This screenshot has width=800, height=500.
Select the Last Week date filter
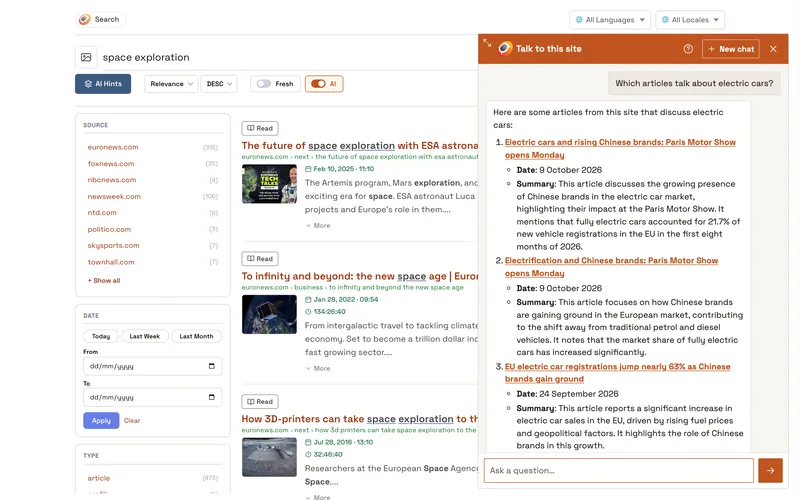point(145,336)
